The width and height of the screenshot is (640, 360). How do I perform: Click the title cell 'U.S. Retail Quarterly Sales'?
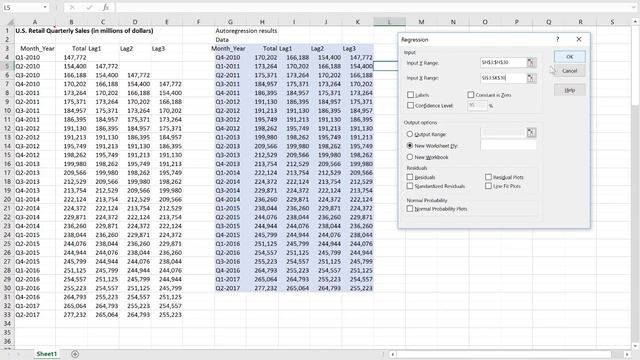pos(84,31)
